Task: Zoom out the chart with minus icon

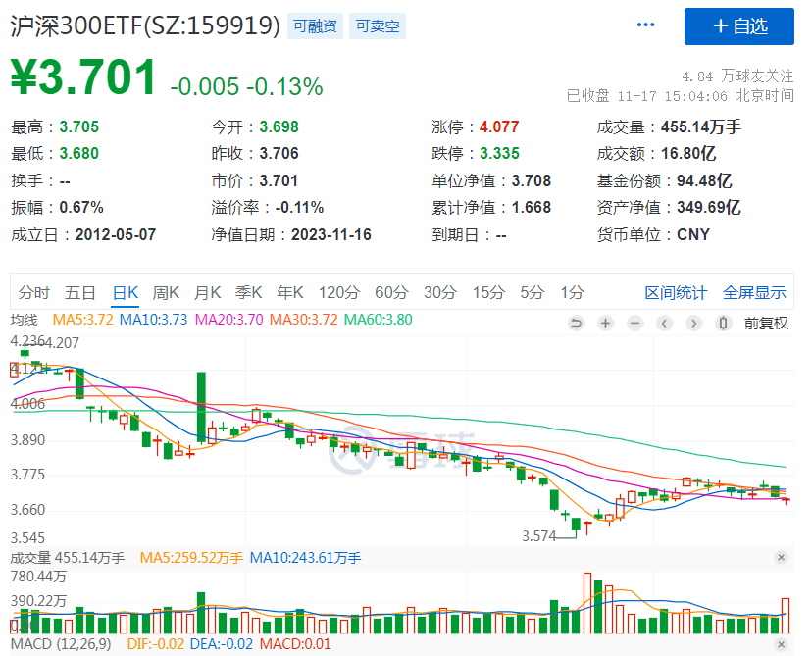Action: (x=634, y=323)
